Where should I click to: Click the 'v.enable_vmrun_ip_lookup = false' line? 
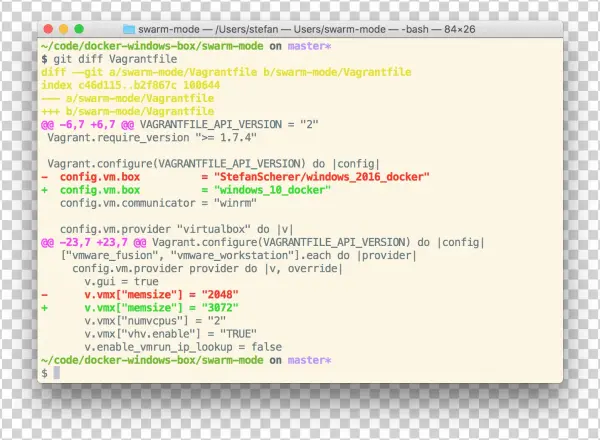183,347
